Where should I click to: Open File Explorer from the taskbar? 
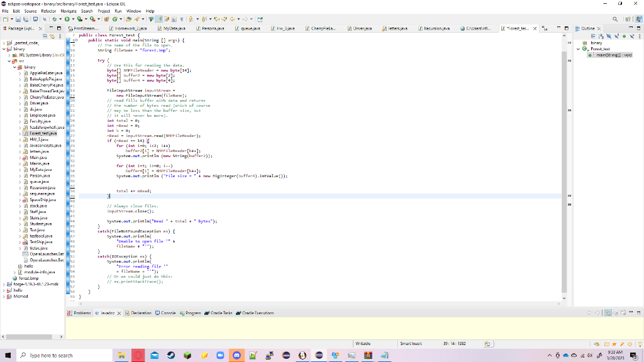pos(121,355)
